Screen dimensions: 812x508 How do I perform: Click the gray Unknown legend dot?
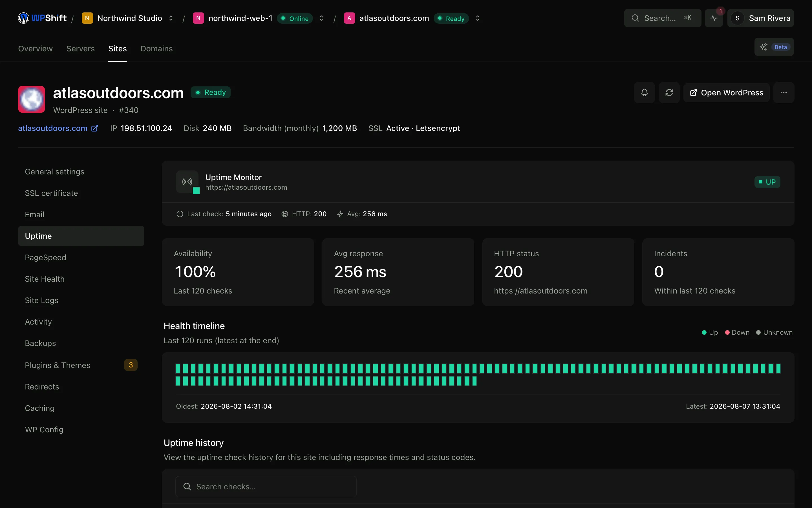pyautogui.click(x=758, y=333)
